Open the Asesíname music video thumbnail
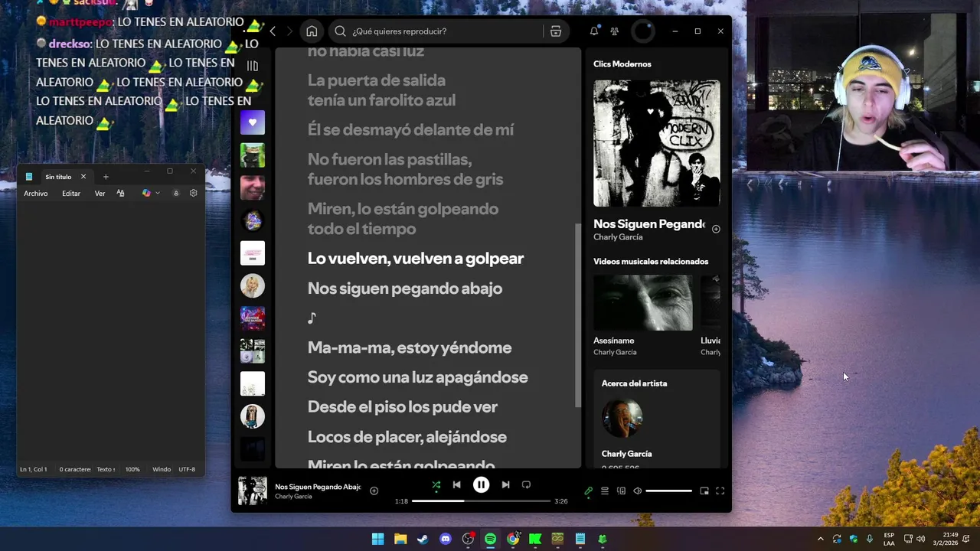Image resolution: width=980 pixels, height=551 pixels. pos(643,303)
